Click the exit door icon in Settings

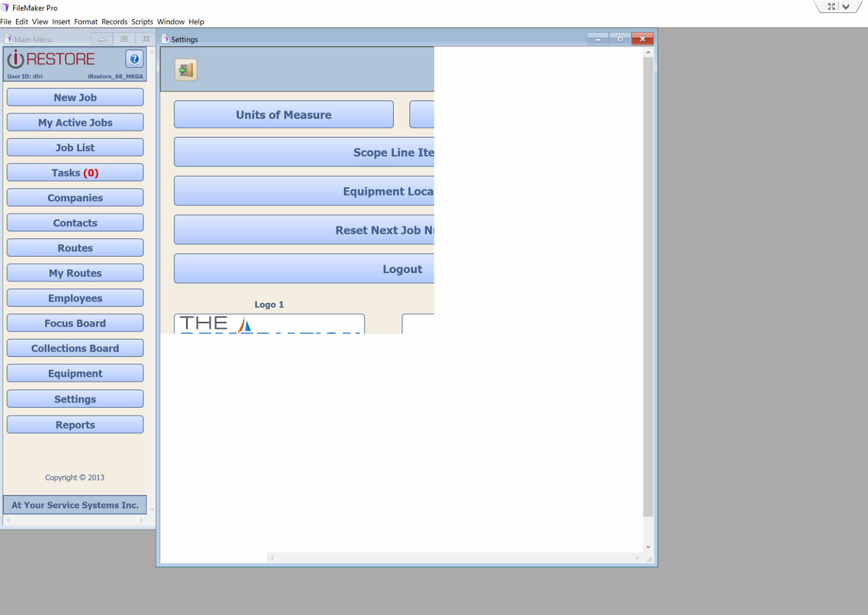point(186,70)
